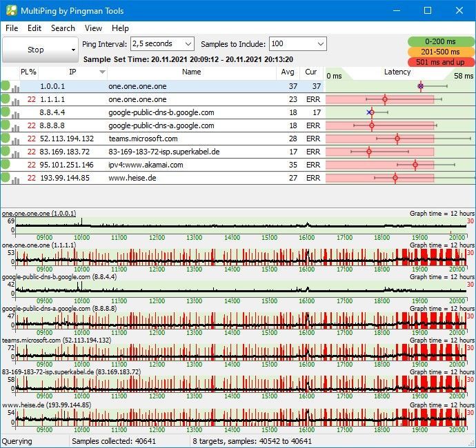476x448 pixels.
Task: Click graph title google-public-dns-b.google.com (8.8.4.4)
Action: (59, 277)
